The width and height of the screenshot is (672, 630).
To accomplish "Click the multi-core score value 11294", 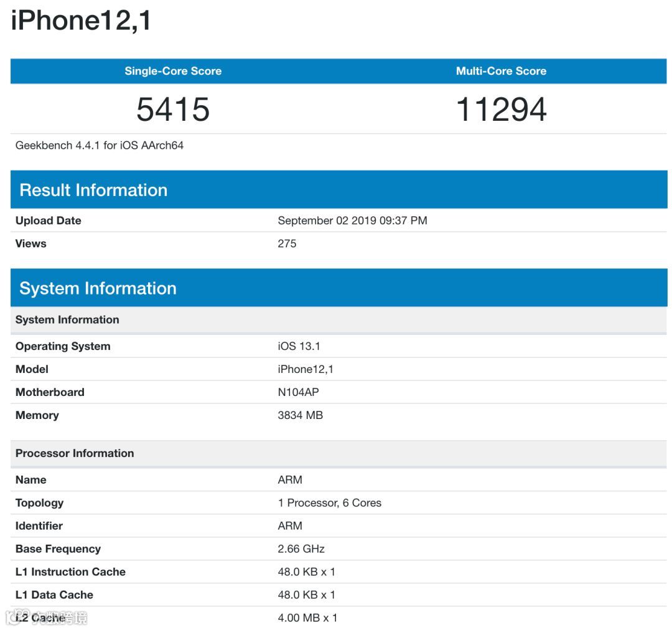I will 501,109.
